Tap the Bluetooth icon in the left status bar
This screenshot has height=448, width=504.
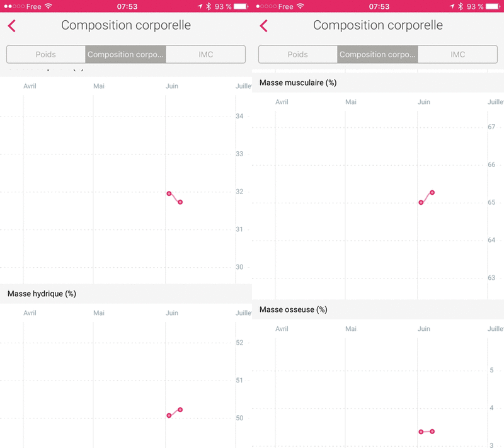[209, 6]
